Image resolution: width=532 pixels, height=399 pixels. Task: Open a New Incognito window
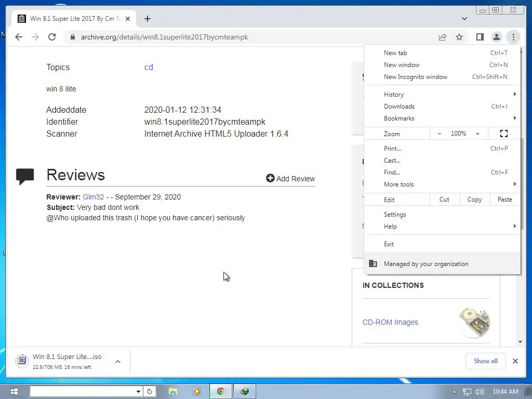[x=442, y=77]
